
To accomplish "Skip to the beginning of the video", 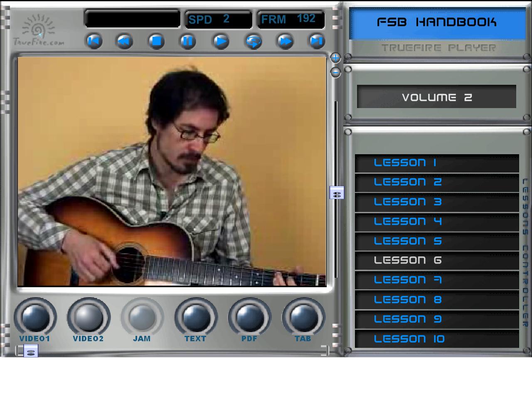I will click(x=94, y=41).
